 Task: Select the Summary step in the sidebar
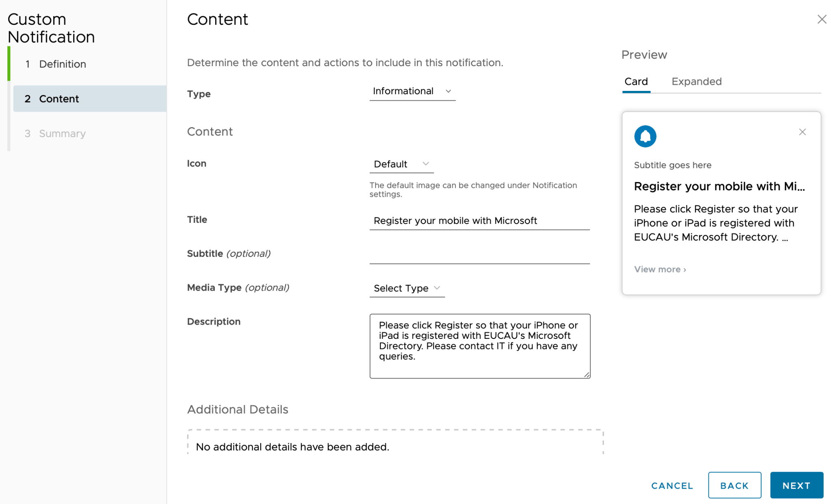[x=62, y=133]
